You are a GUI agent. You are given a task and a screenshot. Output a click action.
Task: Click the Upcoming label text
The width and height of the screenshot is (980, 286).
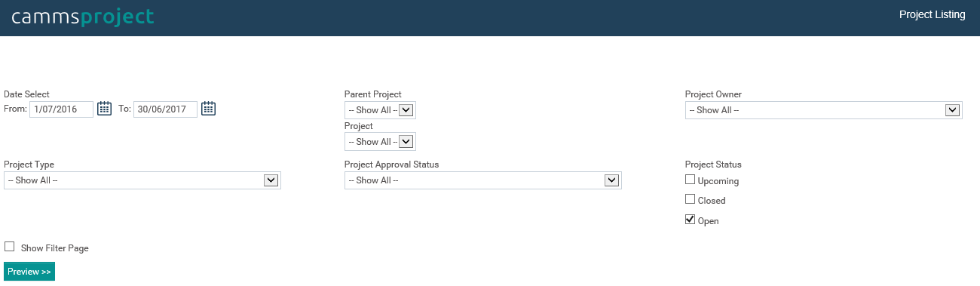click(718, 181)
